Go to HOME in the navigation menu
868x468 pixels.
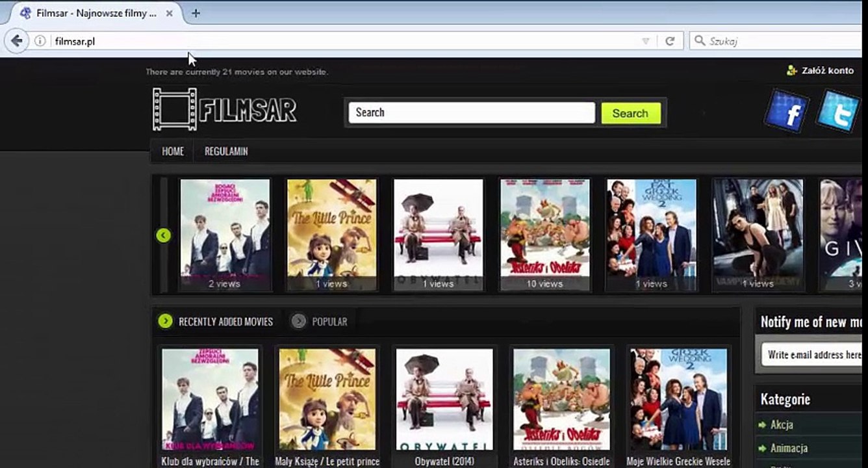pos(173,151)
